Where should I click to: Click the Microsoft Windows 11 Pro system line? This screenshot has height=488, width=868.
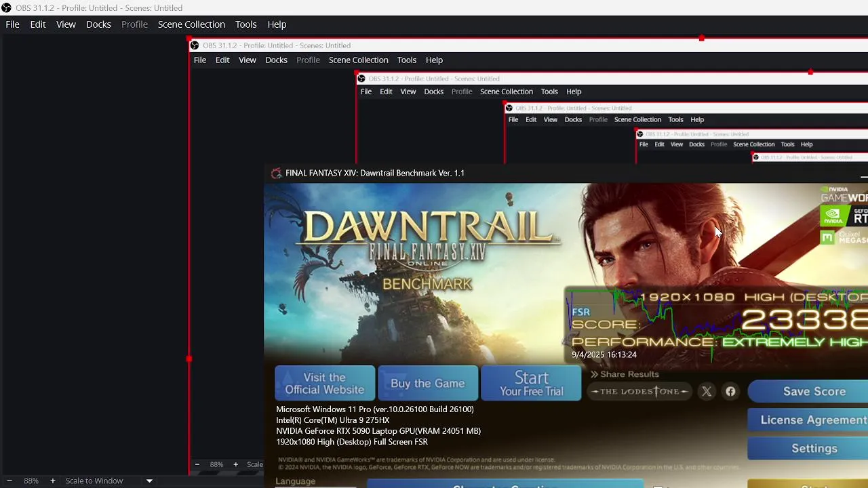pos(375,409)
